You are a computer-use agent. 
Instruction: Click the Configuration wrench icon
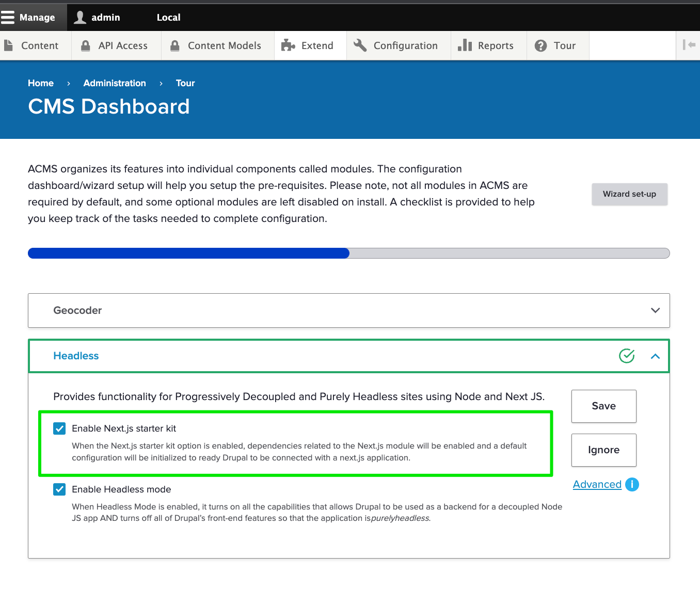(x=360, y=45)
